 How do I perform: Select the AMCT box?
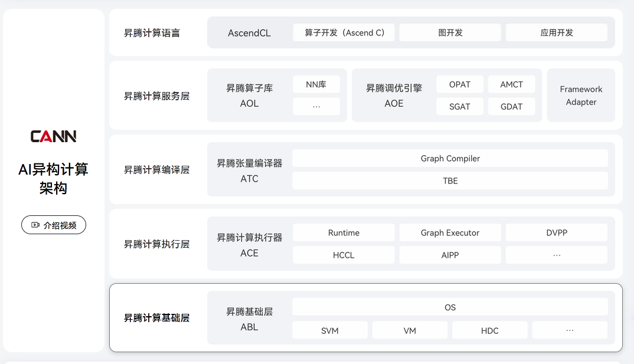coord(511,84)
